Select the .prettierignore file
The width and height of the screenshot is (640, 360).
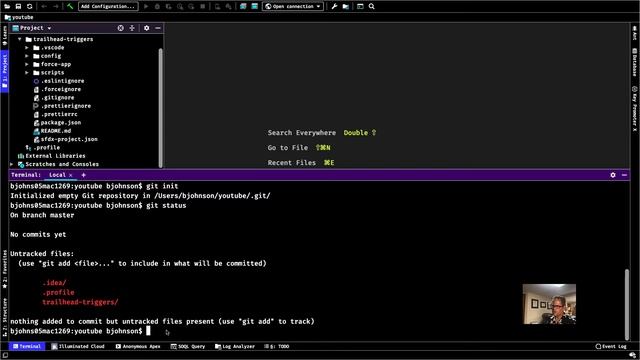pyautogui.click(x=62, y=106)
